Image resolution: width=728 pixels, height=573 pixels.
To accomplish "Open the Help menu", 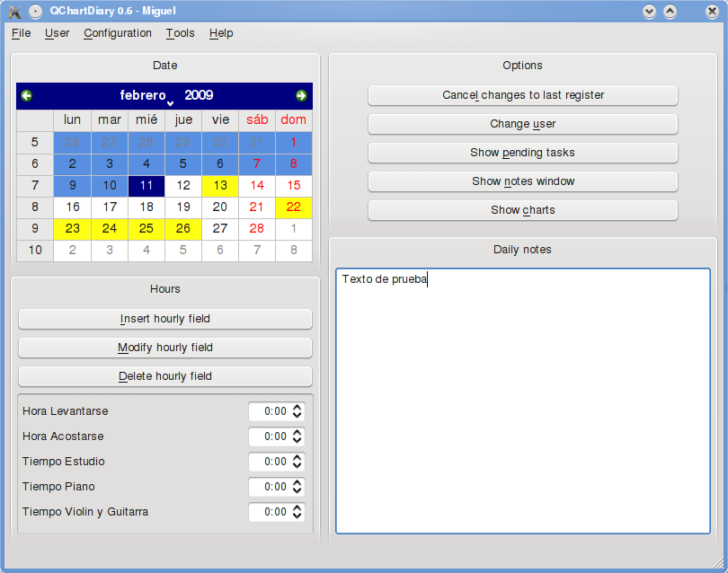I will (221, 33).
